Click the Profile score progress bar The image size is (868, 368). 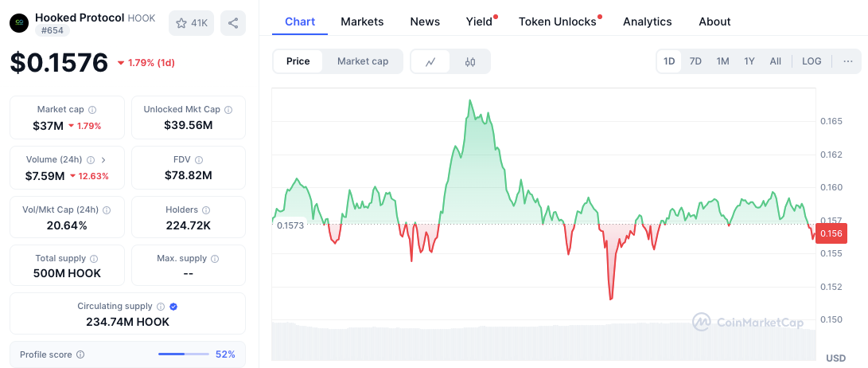click(183, 354)
